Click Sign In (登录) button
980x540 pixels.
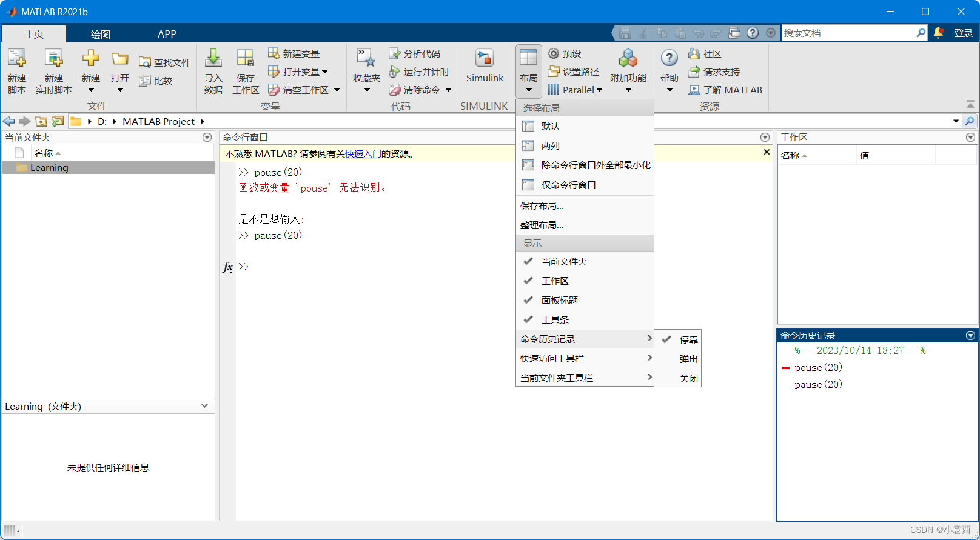coord(963,33)
